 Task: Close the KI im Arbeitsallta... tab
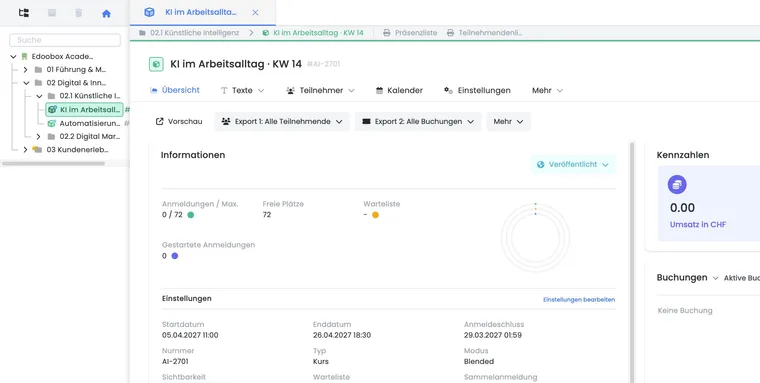tap(255, 13)
